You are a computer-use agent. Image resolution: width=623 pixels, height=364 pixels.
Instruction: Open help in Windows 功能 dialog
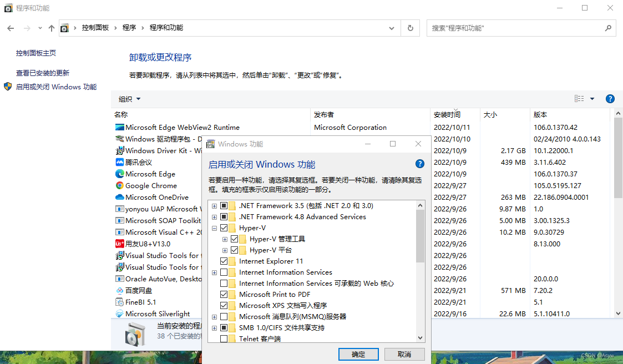click(419, 164)
